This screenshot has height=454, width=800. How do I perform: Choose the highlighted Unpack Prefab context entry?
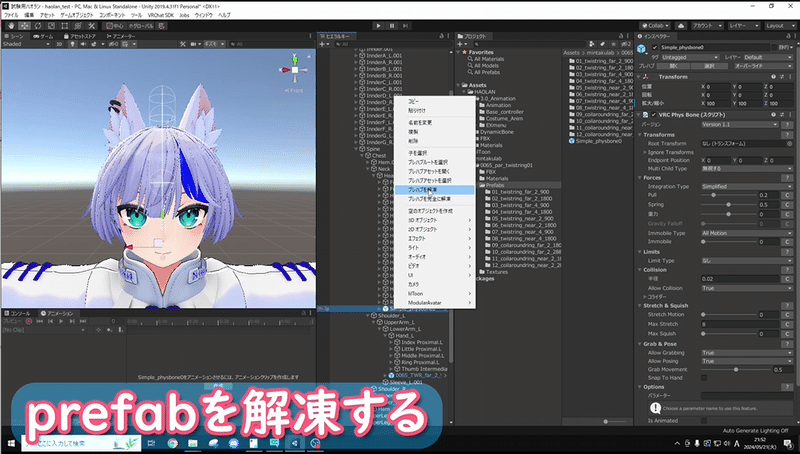click(x=434, y=190)
